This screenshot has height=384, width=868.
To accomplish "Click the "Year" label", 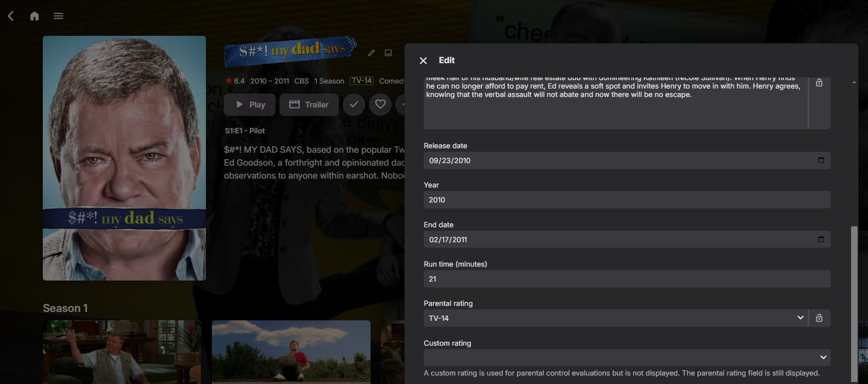I will tap(431, 185).
